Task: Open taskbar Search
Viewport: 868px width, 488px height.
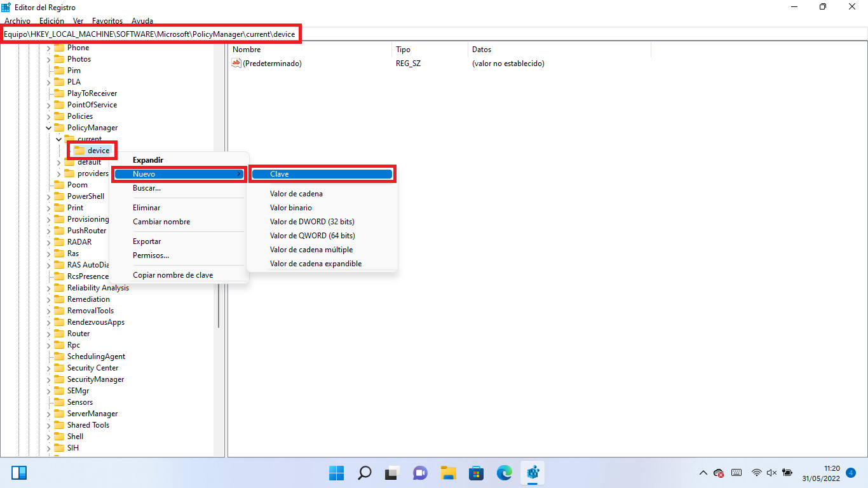Action: [x=365, y=473]
